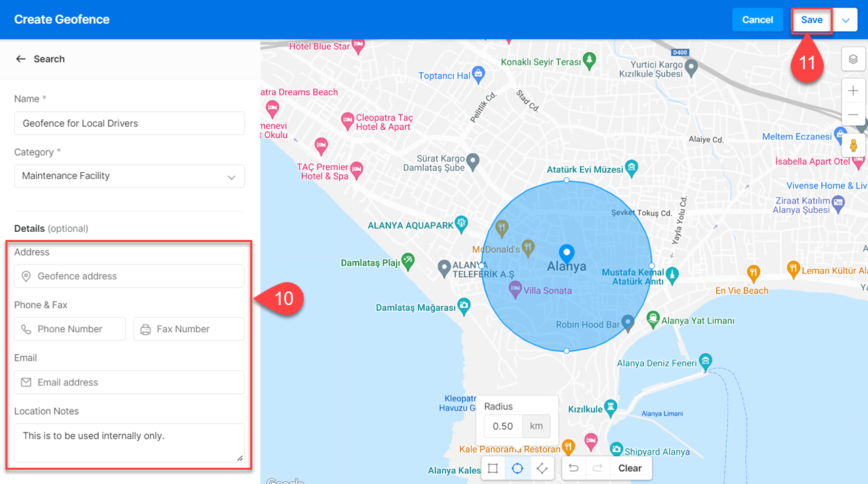Click the Toptancı Hal marker
The image size is (868, 484).
click(479, 73)
